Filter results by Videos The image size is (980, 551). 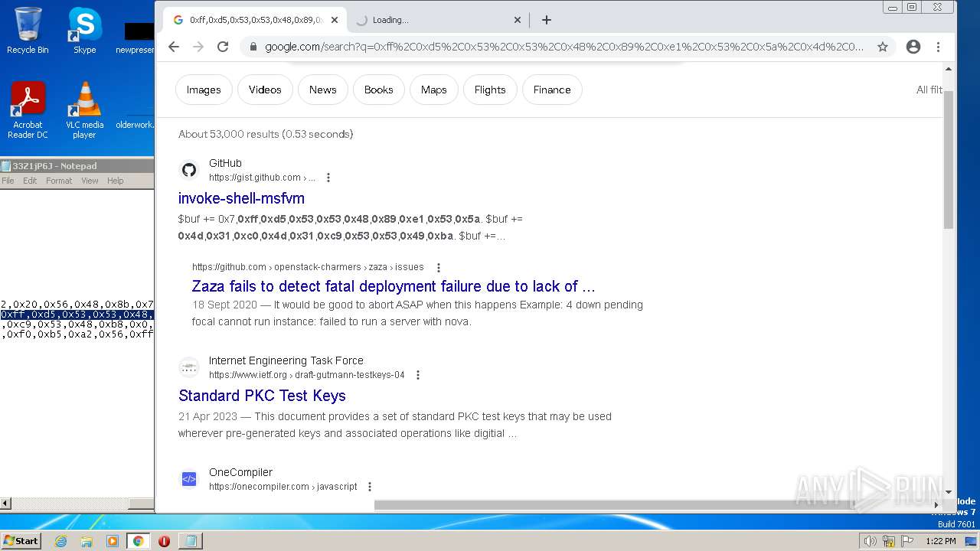click(265, 90)
